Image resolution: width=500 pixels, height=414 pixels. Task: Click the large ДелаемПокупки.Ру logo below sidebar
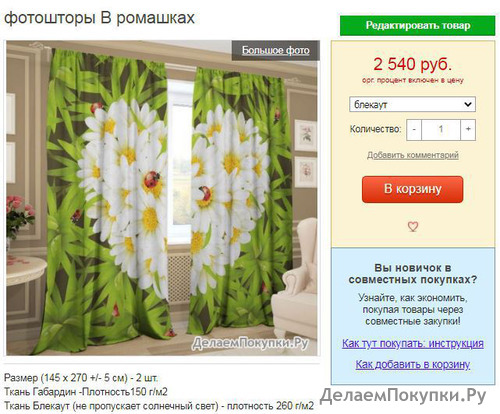pyautogui.click(x=403, y=396)
